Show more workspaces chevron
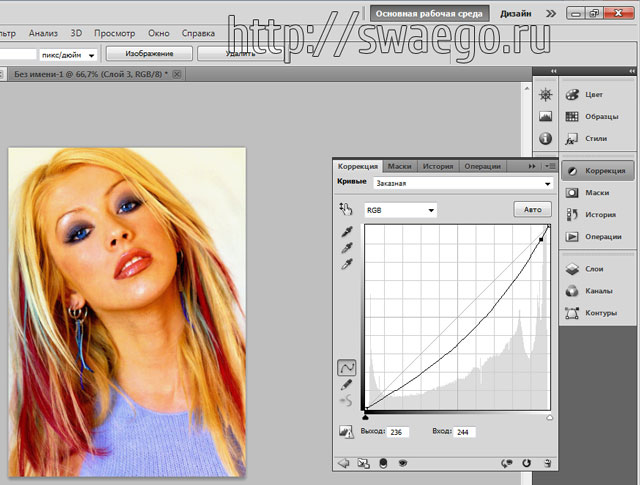Viewport: 640px width, 485px height. pyautogui.click(x=551, y=14)
